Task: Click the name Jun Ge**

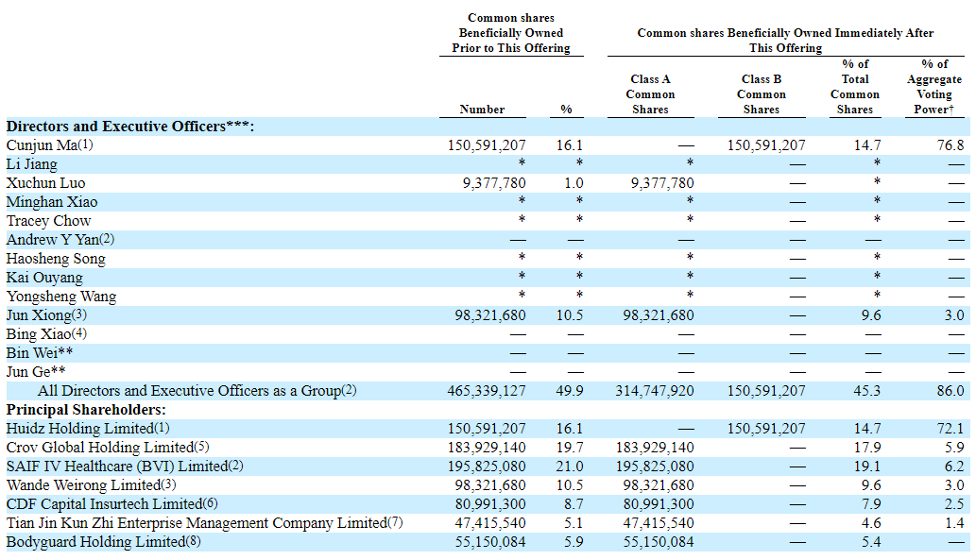Action: [x=36, y=371]
